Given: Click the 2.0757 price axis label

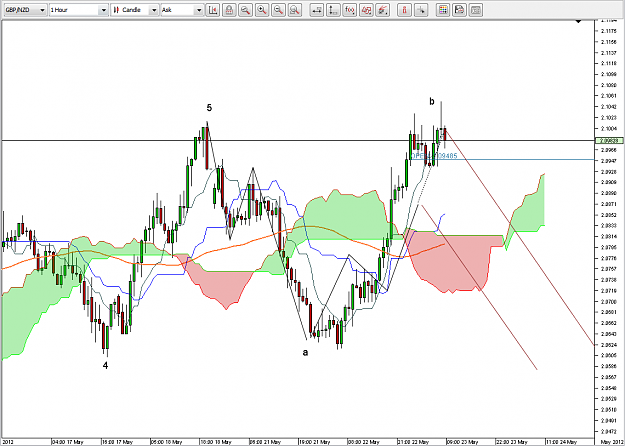Looking at the screenshot, I should pyautogui.click(x=609, y=269).
